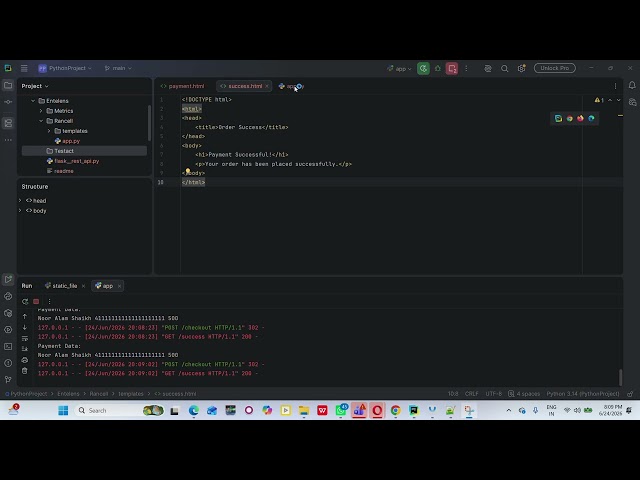
Task: Select the app run tab
Action: click(104, 286)
